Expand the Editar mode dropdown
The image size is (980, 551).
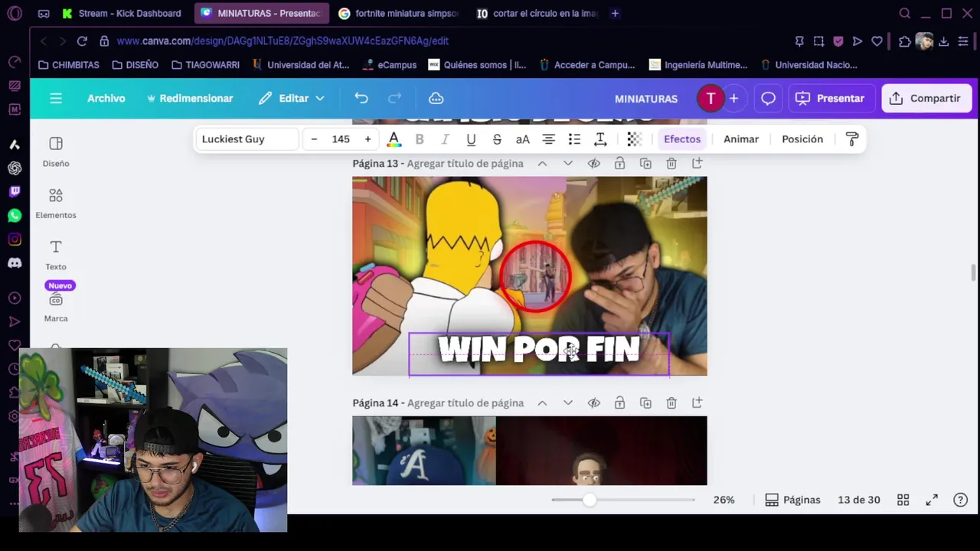[292, 98]
